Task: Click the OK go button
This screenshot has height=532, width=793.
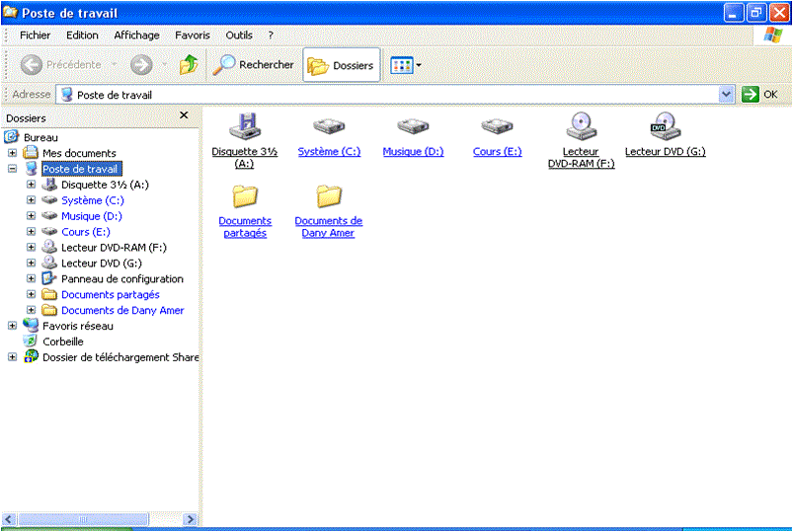Action: (x=760, y=95)
